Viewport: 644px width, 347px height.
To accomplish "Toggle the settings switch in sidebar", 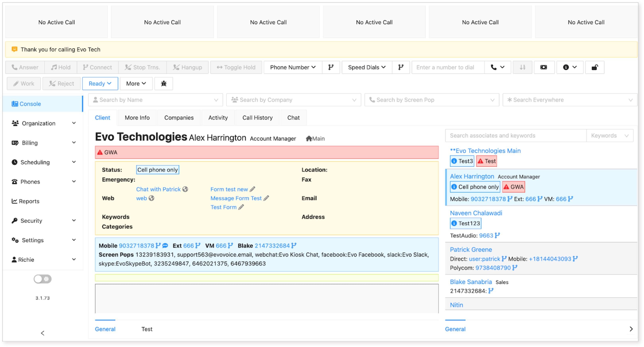I will (x=43, y=279).
